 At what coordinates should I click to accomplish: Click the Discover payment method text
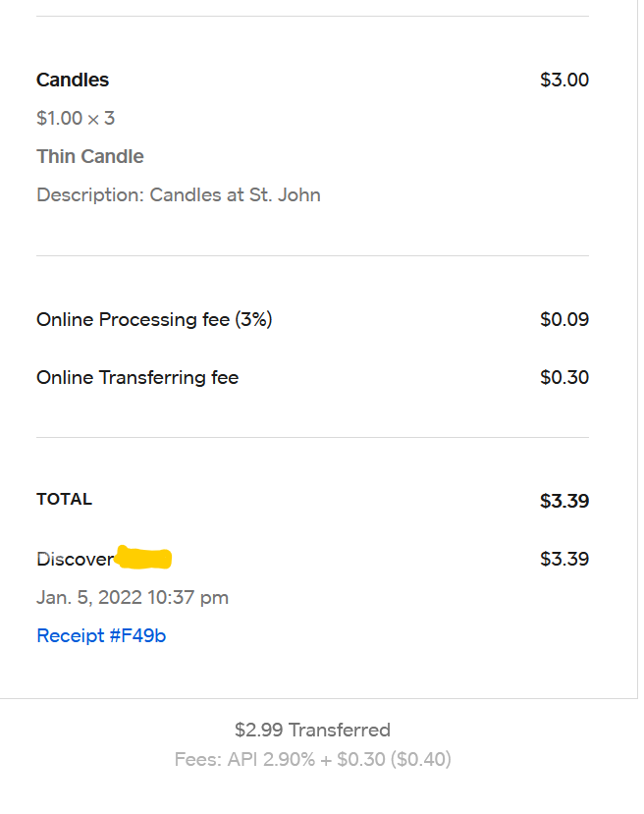coord(75,559)
